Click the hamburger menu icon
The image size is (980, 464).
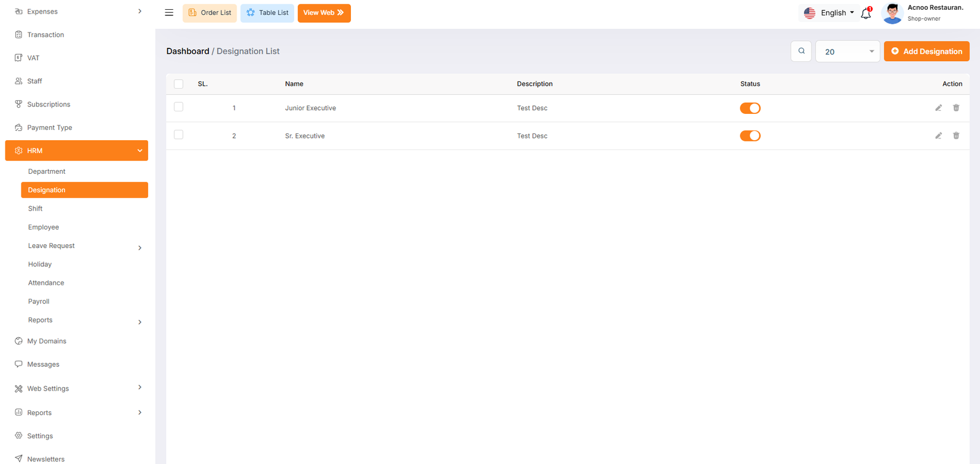tap(169, 13)
